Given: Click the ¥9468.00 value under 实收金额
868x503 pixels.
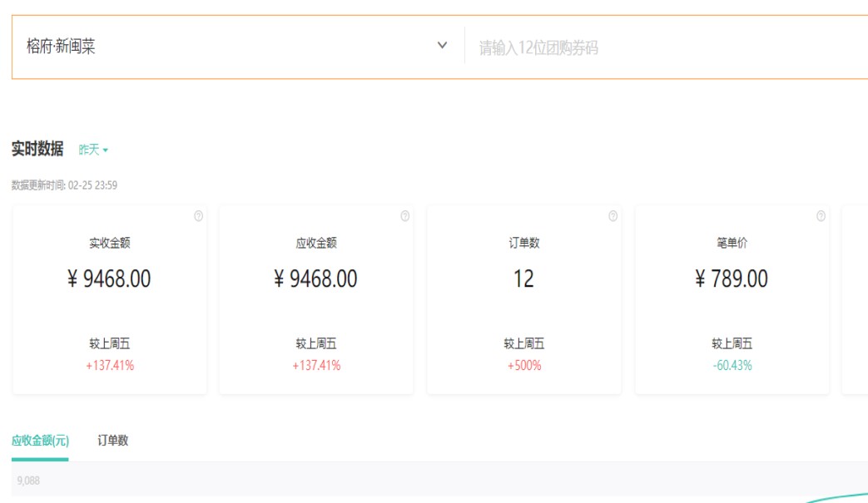Looking at the screenshot, I should pyautogui.click(x=109, y=279).
